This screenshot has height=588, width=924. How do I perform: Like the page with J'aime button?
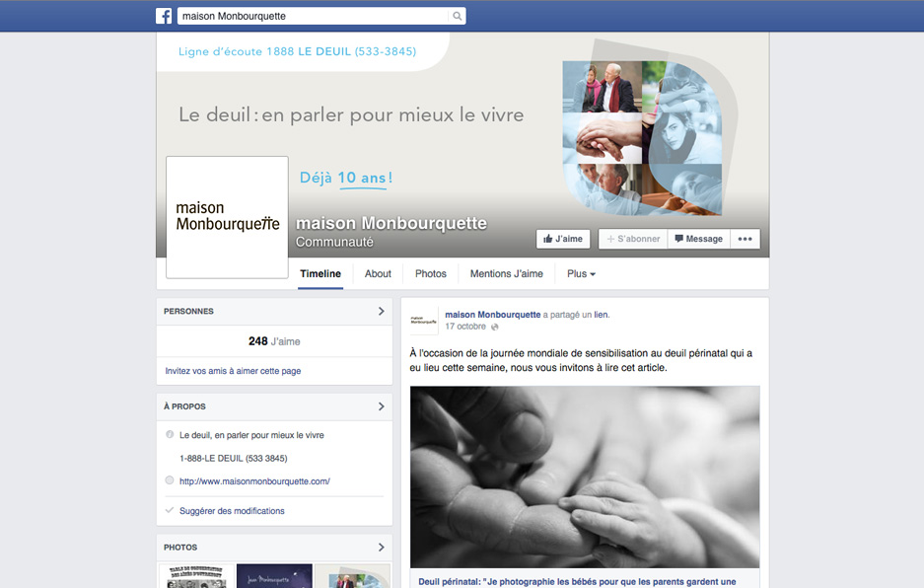(563, 239)
